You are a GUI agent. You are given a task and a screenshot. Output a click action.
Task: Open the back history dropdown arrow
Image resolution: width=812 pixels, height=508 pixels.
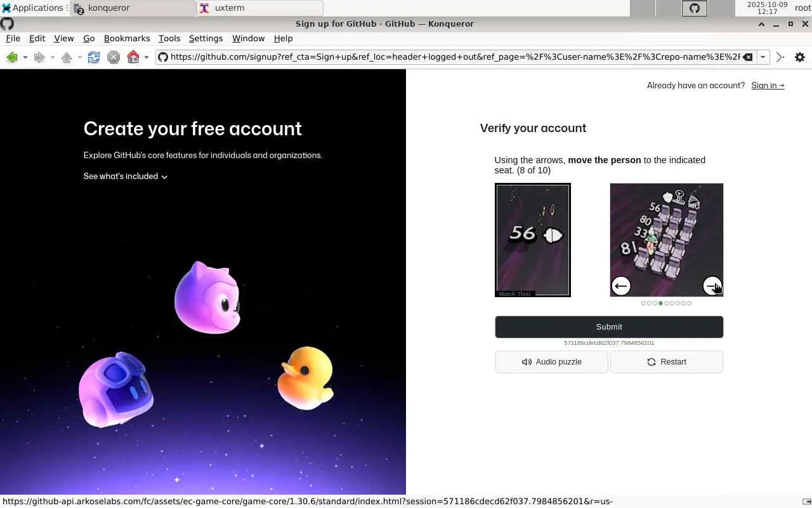click(x=25, y=57)
